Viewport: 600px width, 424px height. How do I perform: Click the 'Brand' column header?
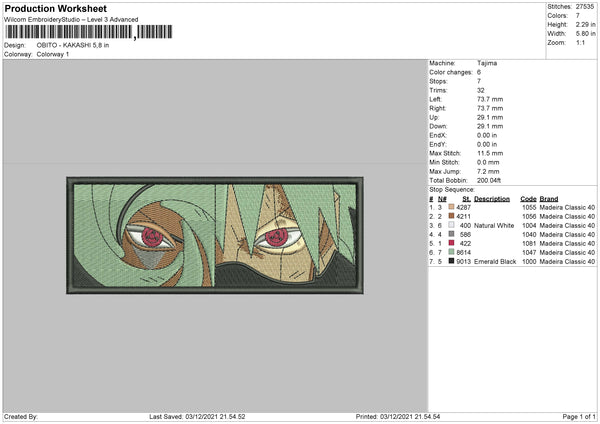(548, 199)
